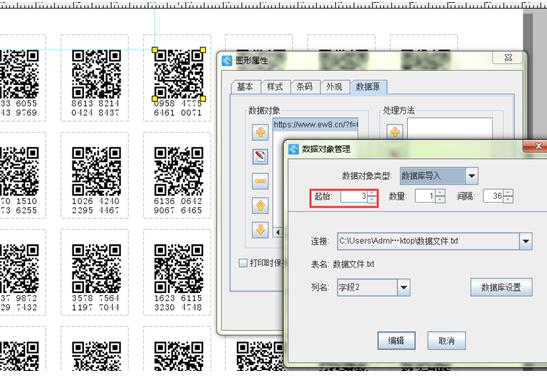Click the remove data object minus icon
The height and width of the screenshot is (377, 547).
[x=260, y=181]
